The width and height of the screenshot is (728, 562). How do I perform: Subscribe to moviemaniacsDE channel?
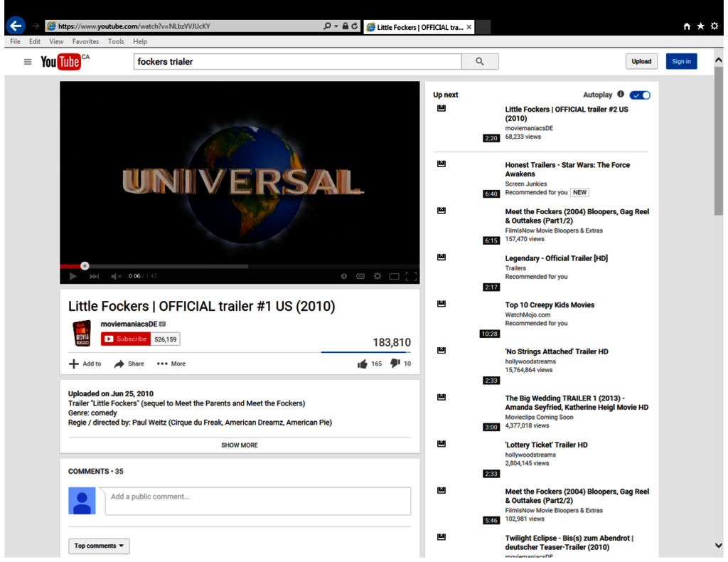pos(126,339)
